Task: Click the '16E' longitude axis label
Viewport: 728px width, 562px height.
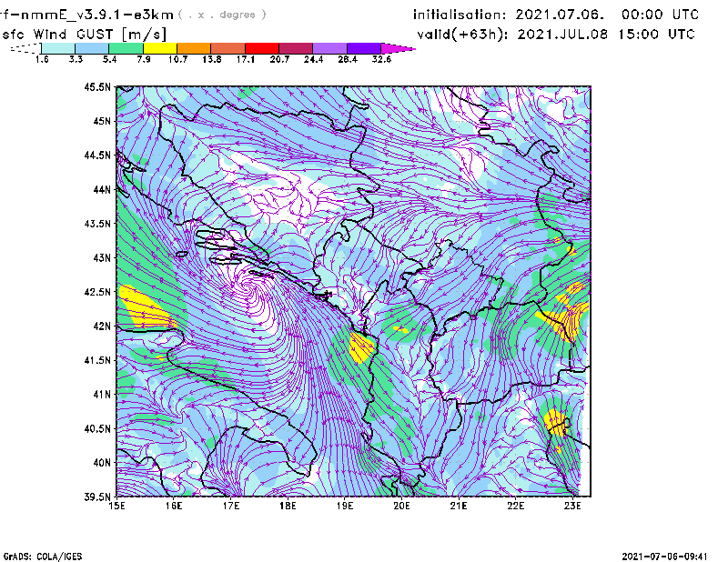Action: coord(174,506)
